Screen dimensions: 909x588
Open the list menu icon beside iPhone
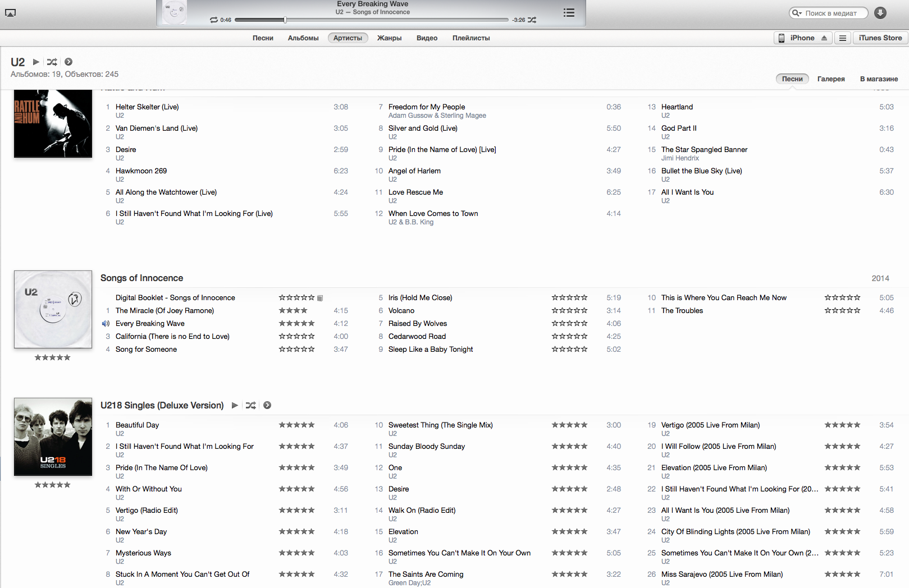click(842, 38)
